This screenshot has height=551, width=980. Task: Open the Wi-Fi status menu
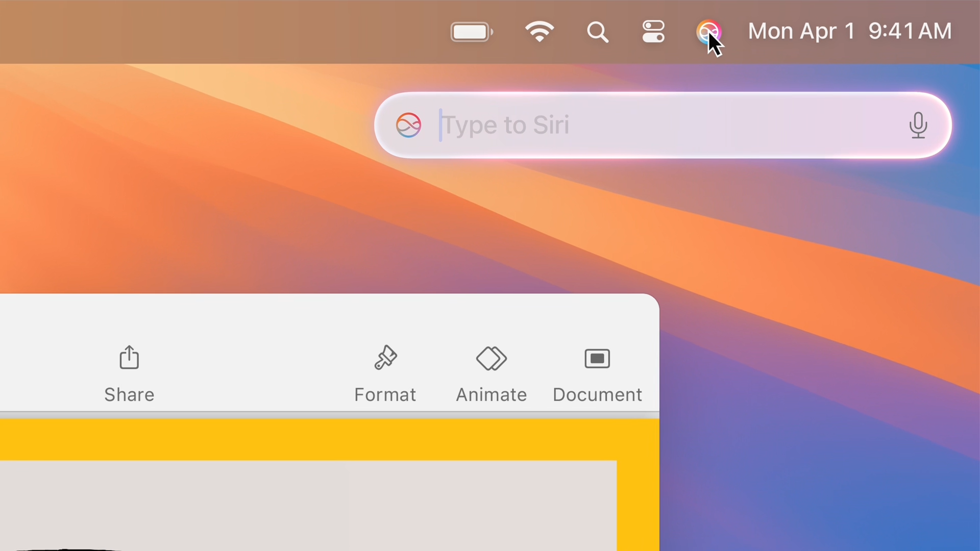point(540,32)
